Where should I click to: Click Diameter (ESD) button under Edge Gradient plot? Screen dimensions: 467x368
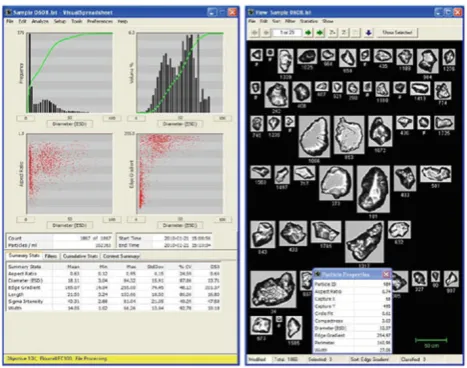pos(179,225)
